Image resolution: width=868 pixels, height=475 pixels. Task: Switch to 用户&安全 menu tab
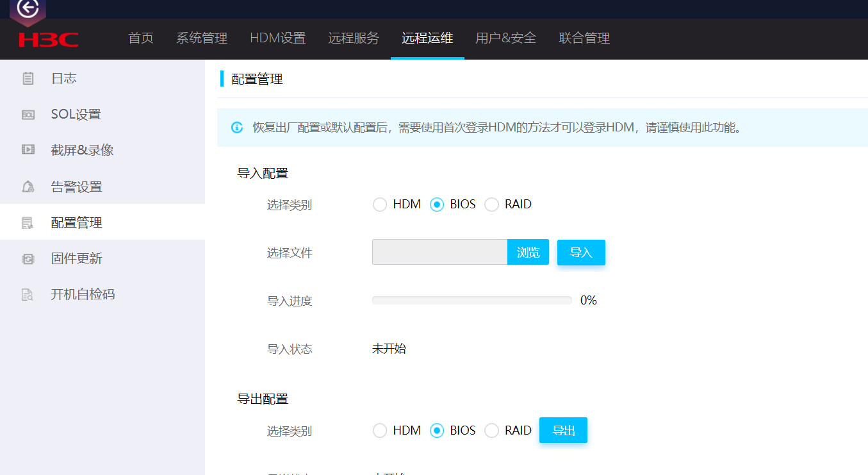(x=505, y=38)
